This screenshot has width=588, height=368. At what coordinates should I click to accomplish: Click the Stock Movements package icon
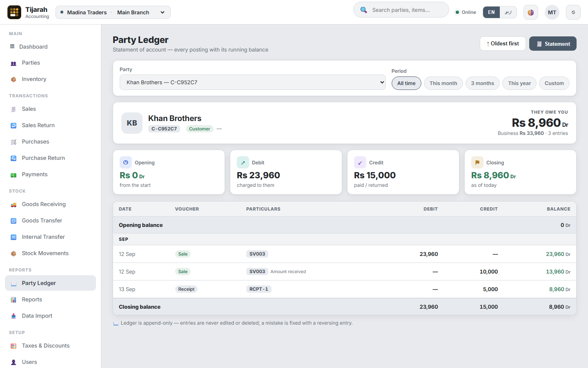[13, 254]
